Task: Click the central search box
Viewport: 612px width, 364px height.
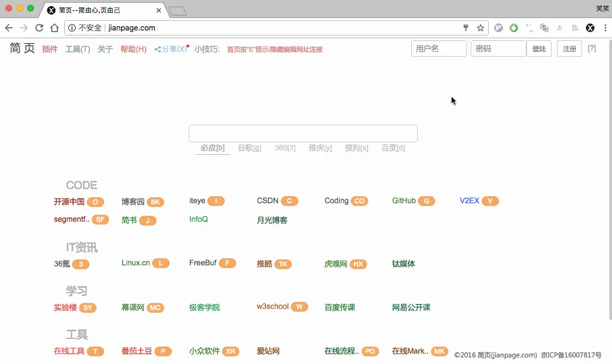Action: tap(303, 134)
